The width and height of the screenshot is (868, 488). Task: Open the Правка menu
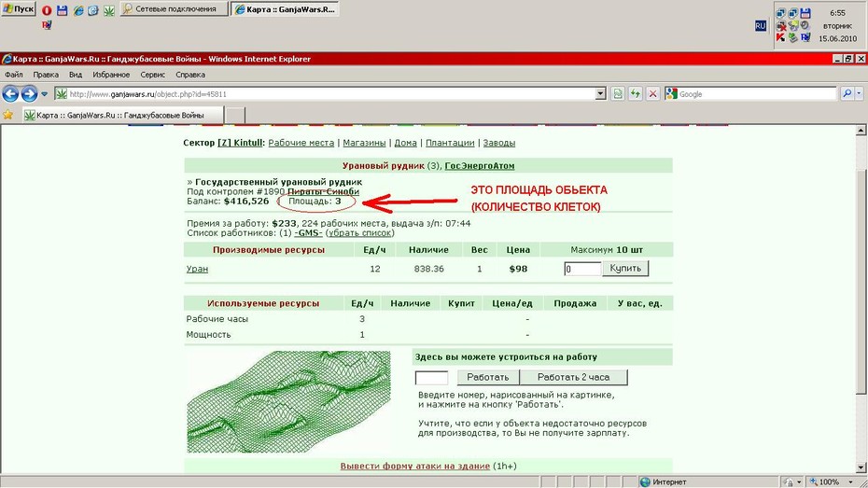(x=46, y=74)
